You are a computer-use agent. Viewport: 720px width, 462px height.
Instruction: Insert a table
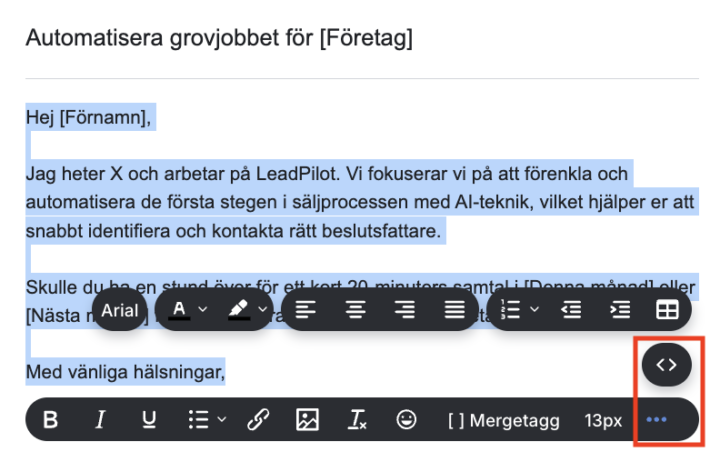(666, 310)
